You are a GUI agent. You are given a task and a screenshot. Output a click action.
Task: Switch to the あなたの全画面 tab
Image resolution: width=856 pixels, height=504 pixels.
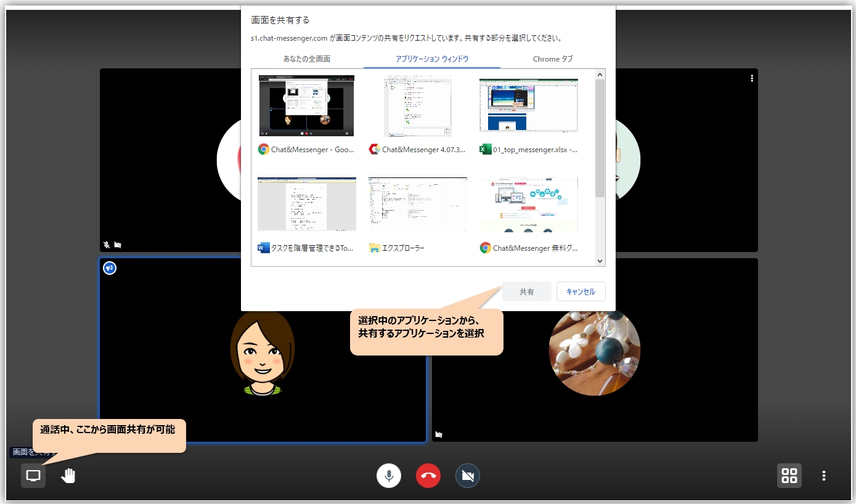pyautogui.click(x=307, y=59)
